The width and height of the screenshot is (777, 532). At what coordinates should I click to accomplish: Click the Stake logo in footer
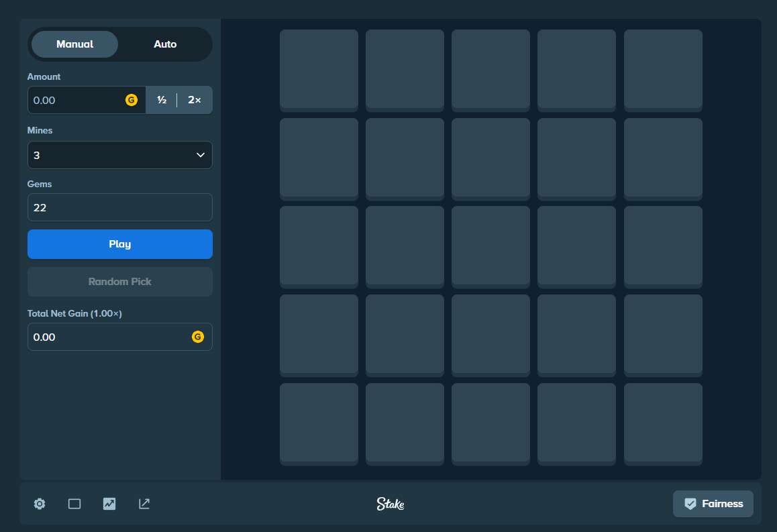391,504
